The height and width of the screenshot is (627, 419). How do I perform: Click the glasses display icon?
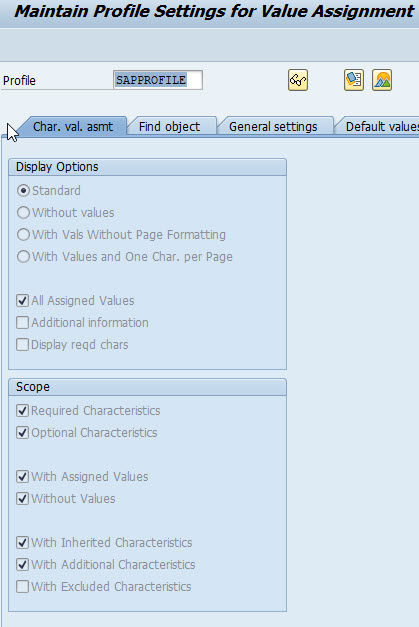pos(298,80)
